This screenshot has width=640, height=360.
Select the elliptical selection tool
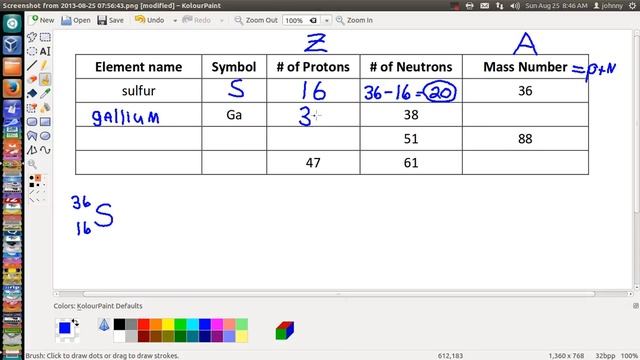click(x=32, y=51)
